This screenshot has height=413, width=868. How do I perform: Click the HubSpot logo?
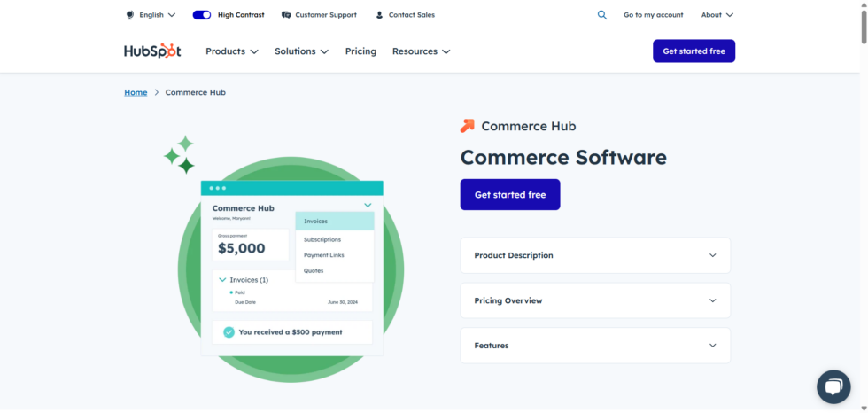coord(152,51)
